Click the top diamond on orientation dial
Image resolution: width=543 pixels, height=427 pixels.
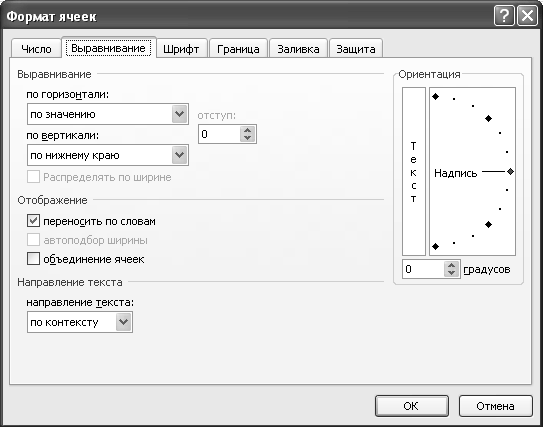436,97
